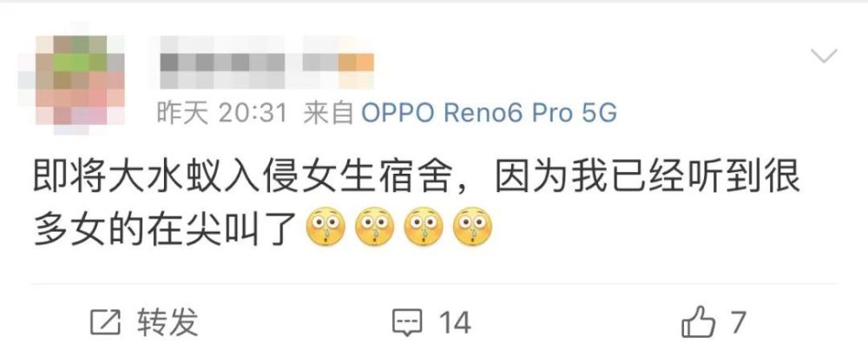Click the 昨天 20:31 timestamp
The image size is (868, 357).
click(x=222, y=114)
